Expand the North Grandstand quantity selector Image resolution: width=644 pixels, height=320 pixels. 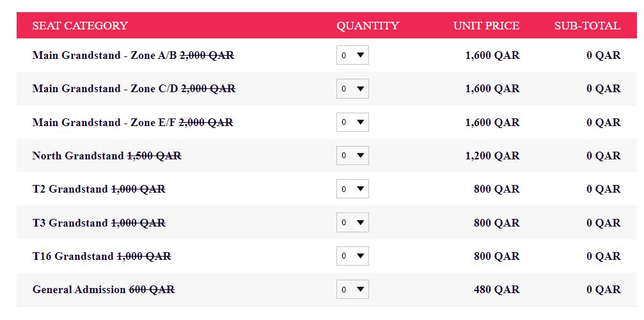pos(352,156)
